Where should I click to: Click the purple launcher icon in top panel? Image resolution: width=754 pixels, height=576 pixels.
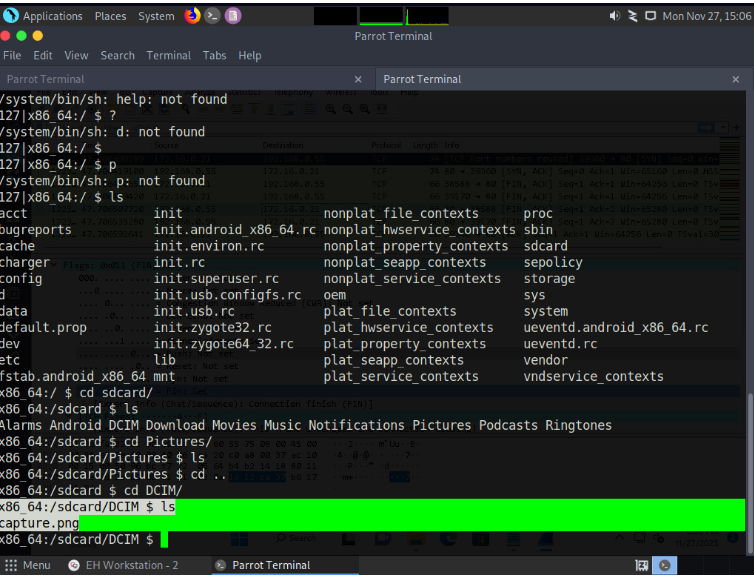point(232,16)
